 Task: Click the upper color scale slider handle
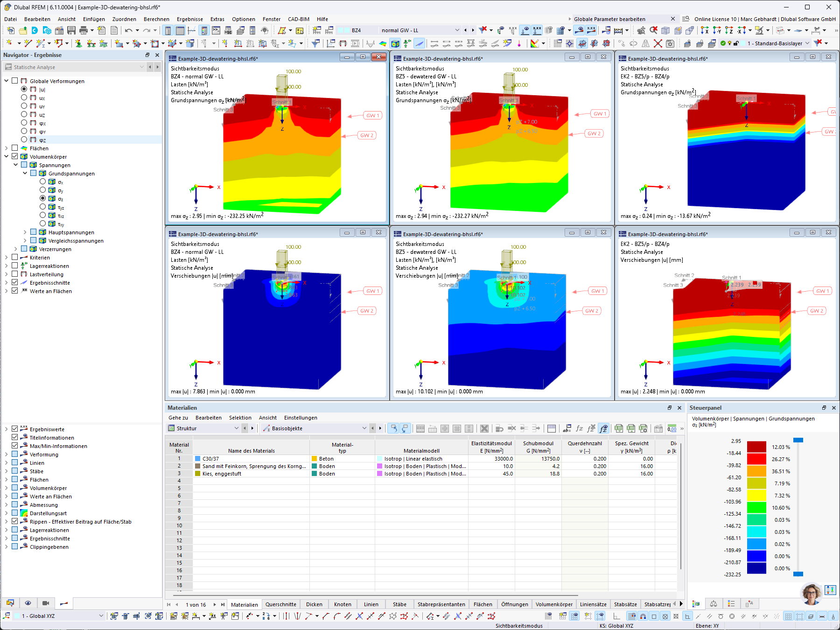(798, 440)
